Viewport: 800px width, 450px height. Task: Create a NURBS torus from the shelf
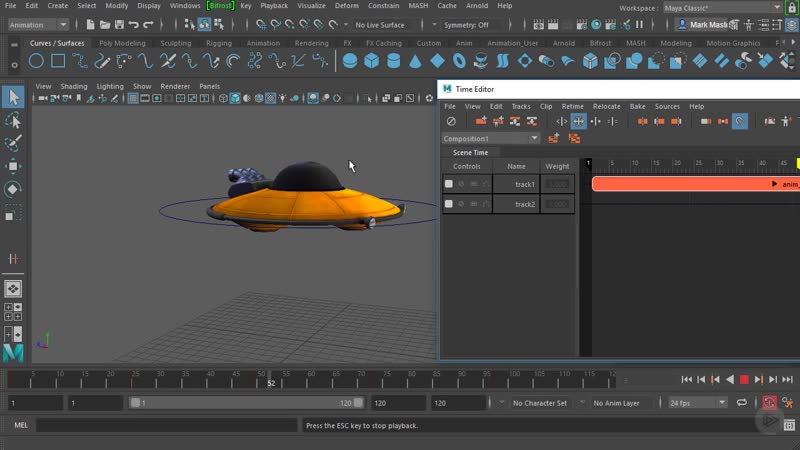[459, 61]
